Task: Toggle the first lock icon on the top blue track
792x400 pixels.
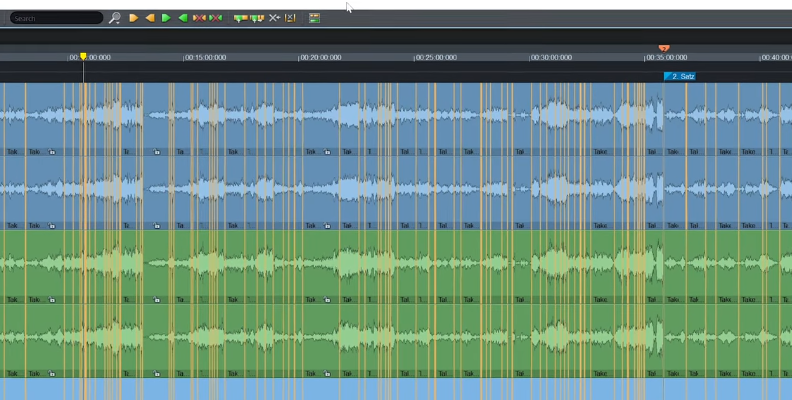Action: [x=52, y=152]
